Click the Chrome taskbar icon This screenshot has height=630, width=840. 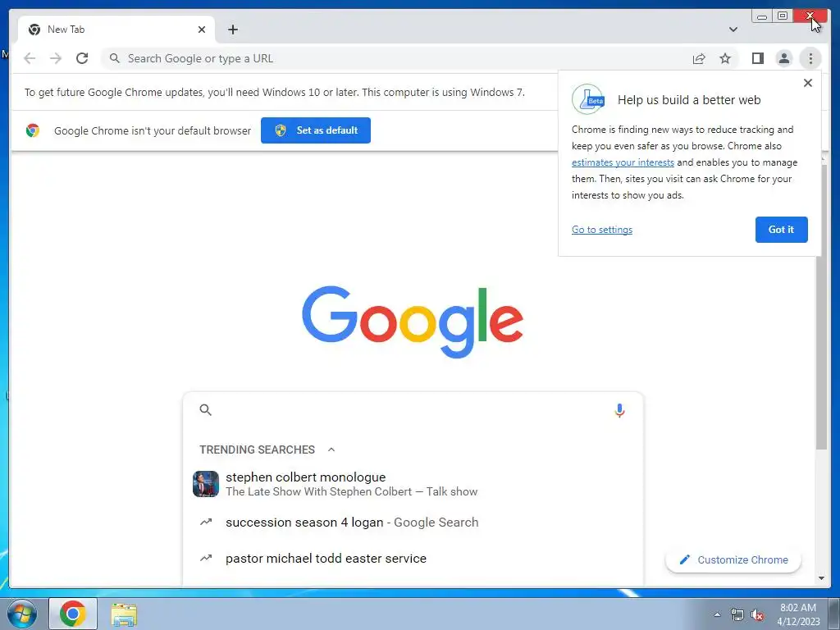(73, 614)
